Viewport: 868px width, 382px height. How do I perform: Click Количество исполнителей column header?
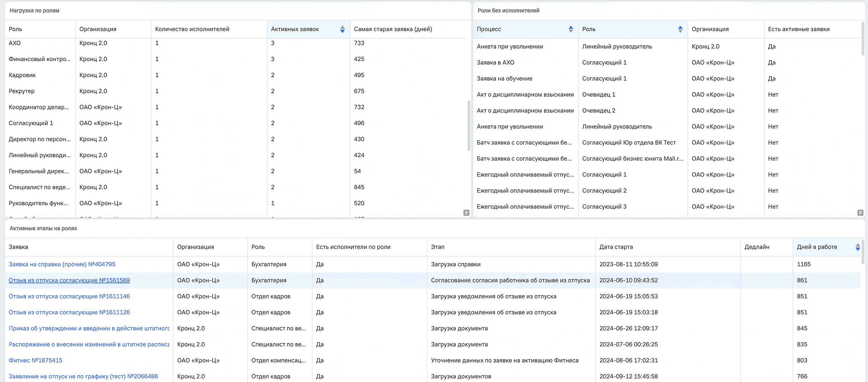coord(209,29)
